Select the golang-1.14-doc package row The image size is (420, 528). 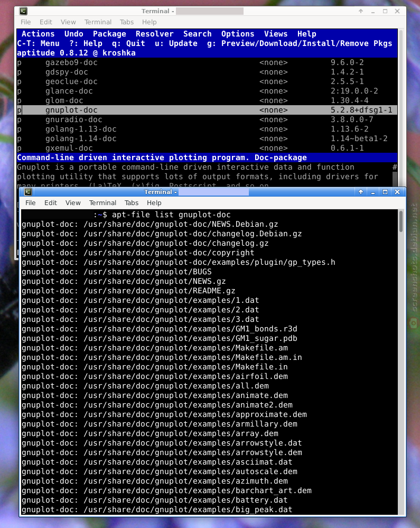tap(207, 138)
